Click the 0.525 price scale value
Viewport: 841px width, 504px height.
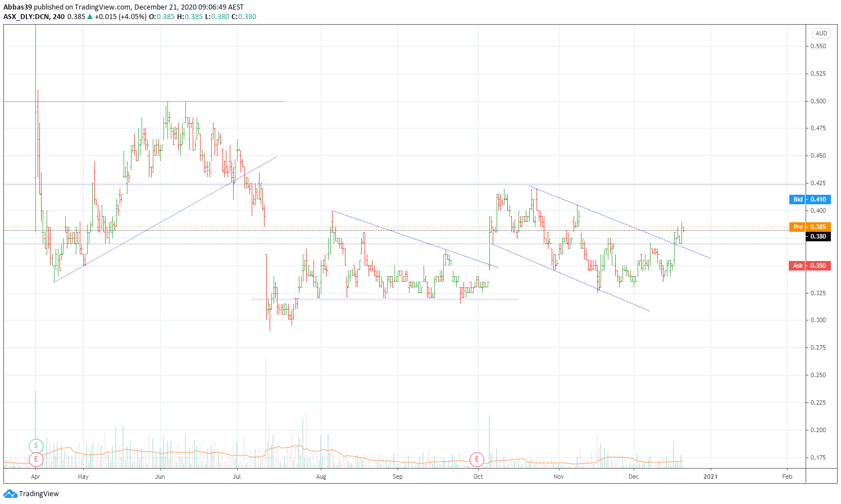pyautogui.click(x=818, y=74)
